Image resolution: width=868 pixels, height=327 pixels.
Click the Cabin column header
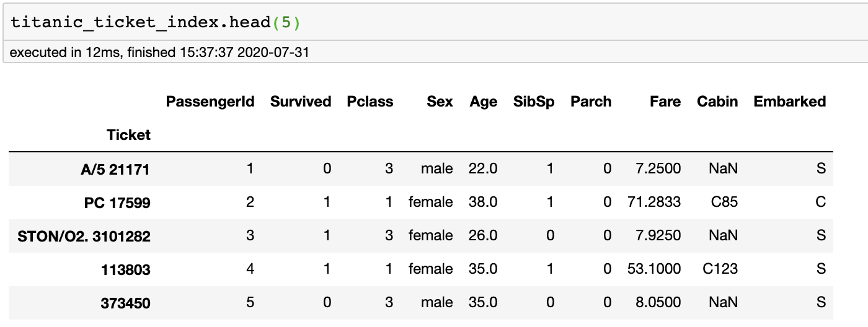pyautogui.click(x=717, y=102)
